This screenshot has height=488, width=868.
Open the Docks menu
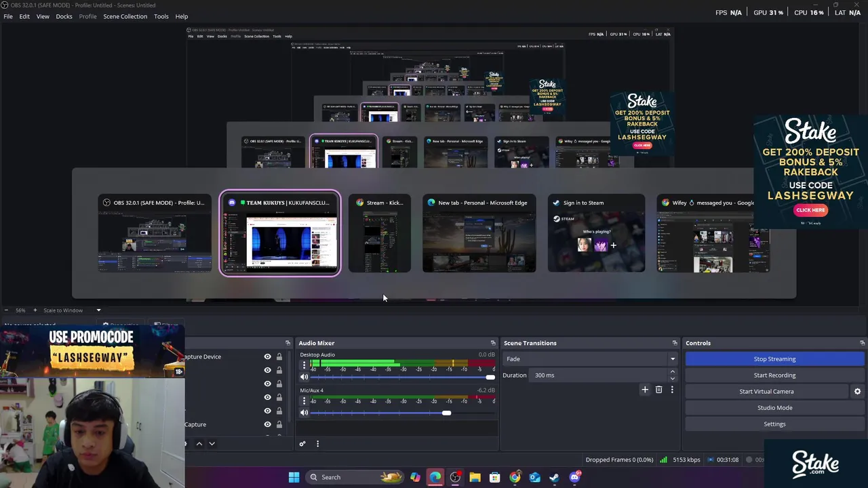(x=64, y=16)
